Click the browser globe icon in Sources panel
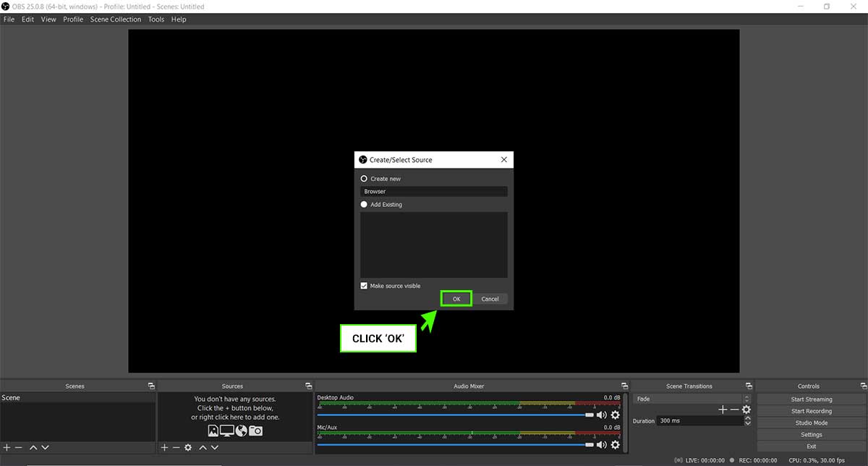This screenshot has height=466, width=868. pyautogui.click(x=242, y=431)
